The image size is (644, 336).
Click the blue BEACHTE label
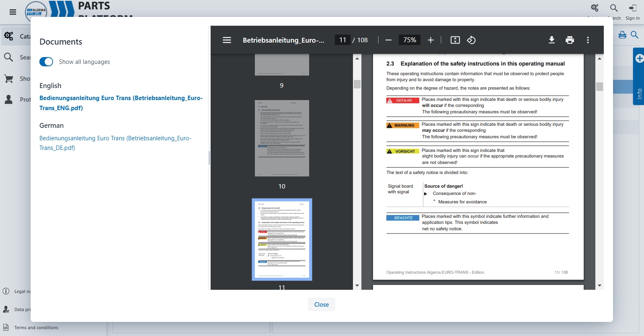(403, 218)
